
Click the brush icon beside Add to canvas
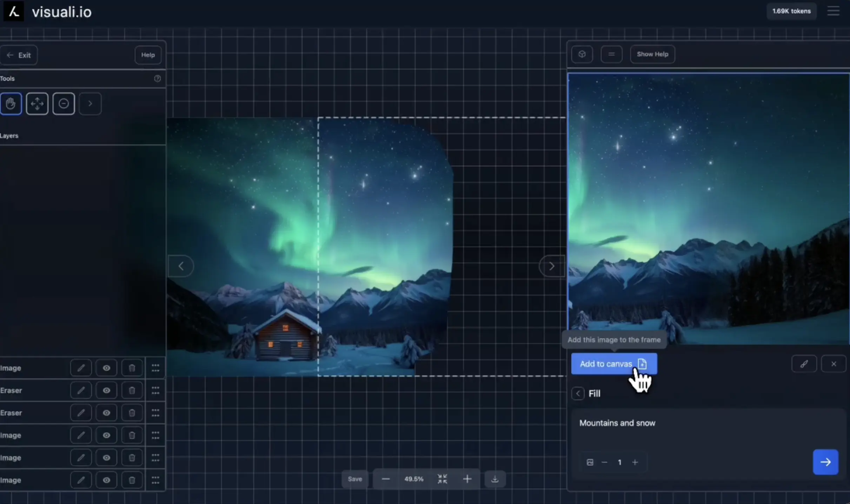point(804,364)
